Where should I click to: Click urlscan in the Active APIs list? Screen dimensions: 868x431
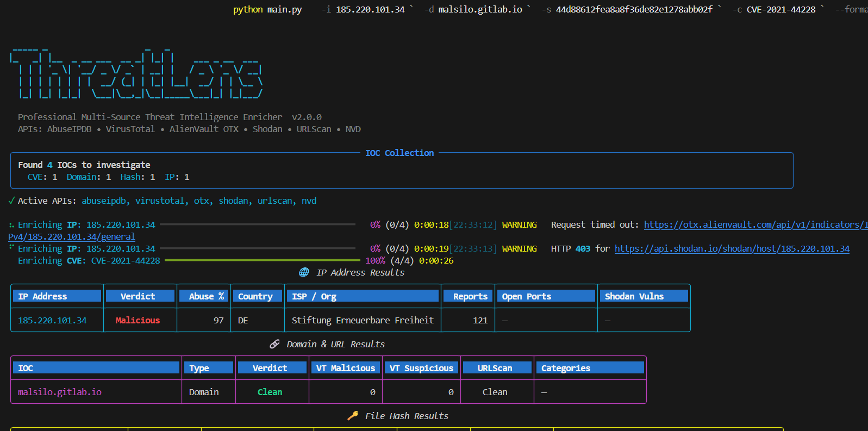tap(274, 201)
